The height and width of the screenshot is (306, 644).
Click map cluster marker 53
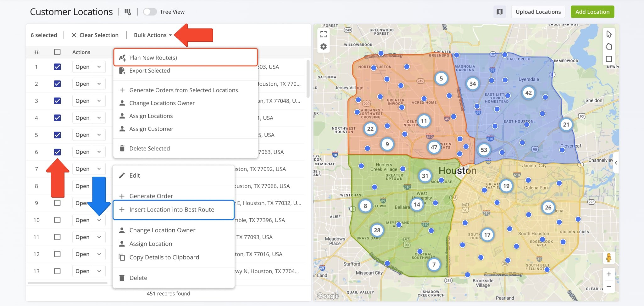pos(484,150)
